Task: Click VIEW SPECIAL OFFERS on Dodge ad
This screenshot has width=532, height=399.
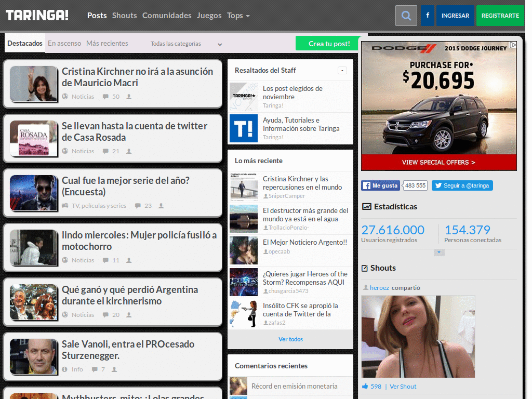Action: [x=438, y=163]
